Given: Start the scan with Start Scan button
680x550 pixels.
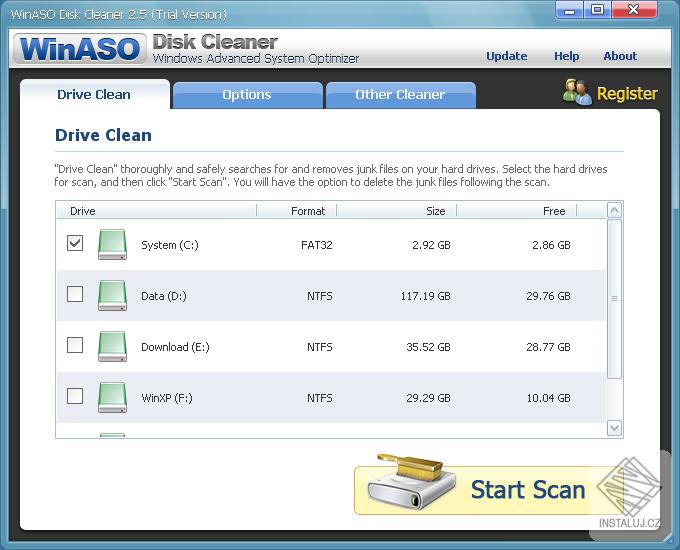Looking at the screenshot, I should coord(489,490).
